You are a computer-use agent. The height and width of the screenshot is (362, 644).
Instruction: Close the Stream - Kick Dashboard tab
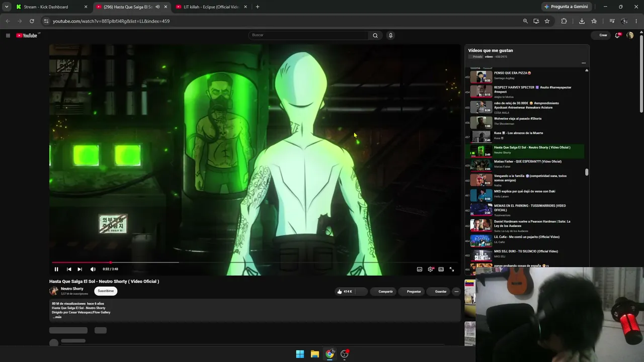[86, 7]
